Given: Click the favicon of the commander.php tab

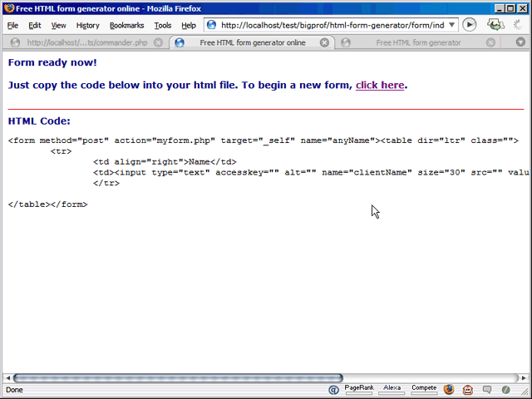Looking at the screenshot, I should click(15, 42).
